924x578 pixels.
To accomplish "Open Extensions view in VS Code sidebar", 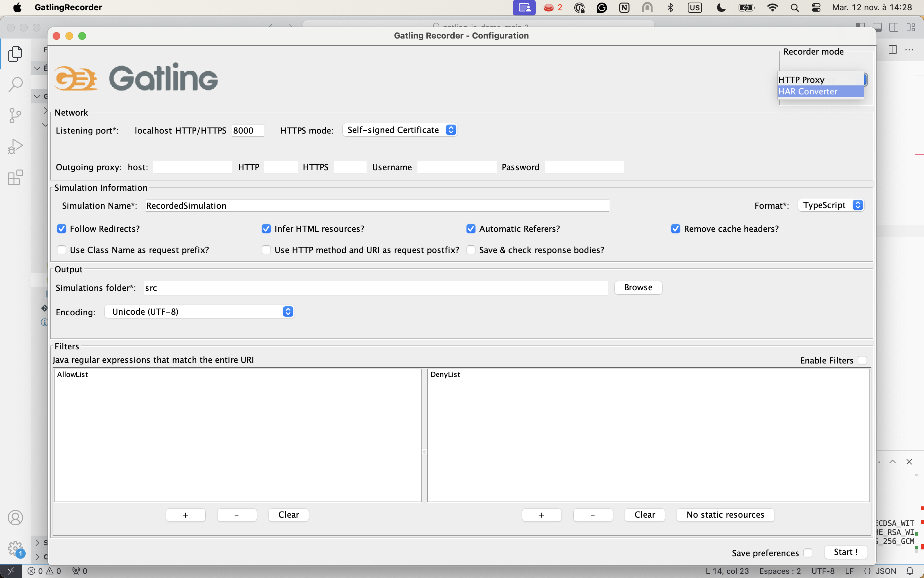I will (15, 177).
